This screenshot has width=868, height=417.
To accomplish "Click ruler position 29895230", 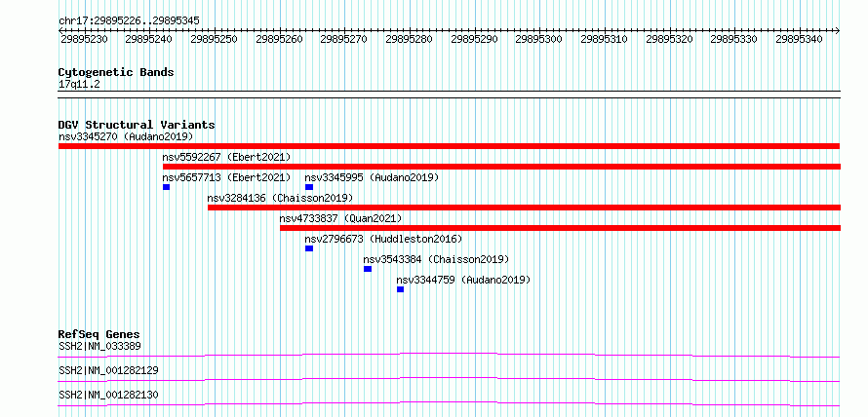I will pyautogui.click(x=84, y=39).
